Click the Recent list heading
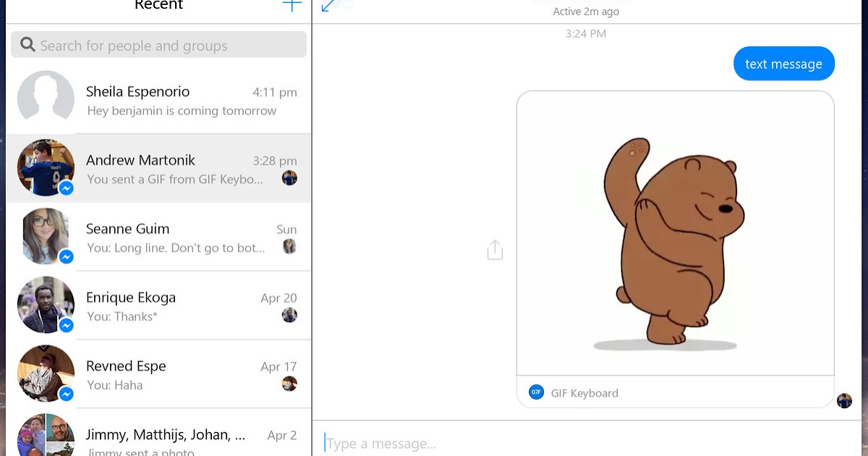 coord(158,5)
